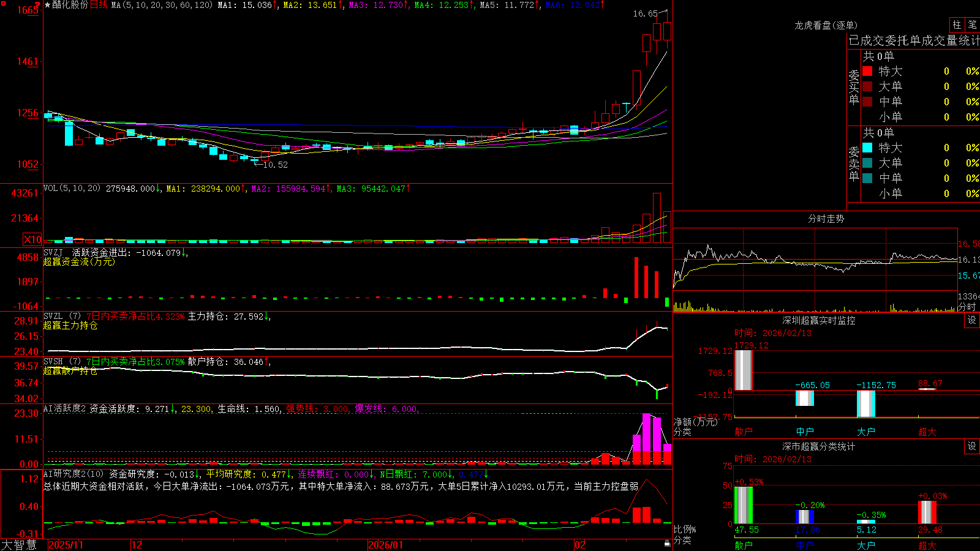The width and height of the screenshot is (980, 551).
Task: Click the 2025/11 marker on the time axis
Action: point(66,545)
